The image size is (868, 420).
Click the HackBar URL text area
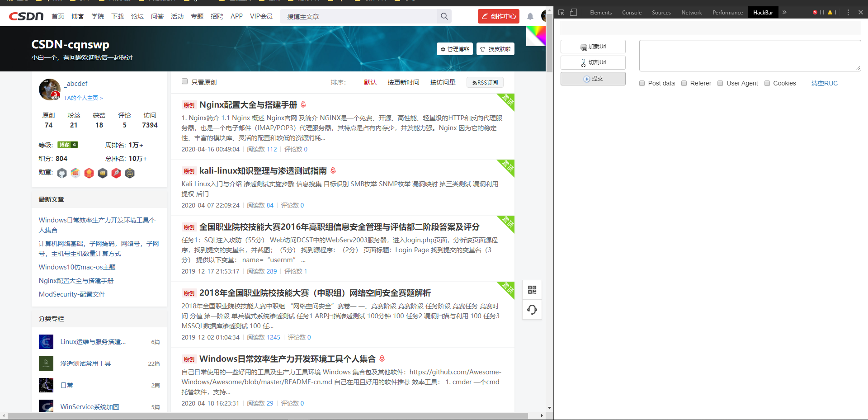750,56
